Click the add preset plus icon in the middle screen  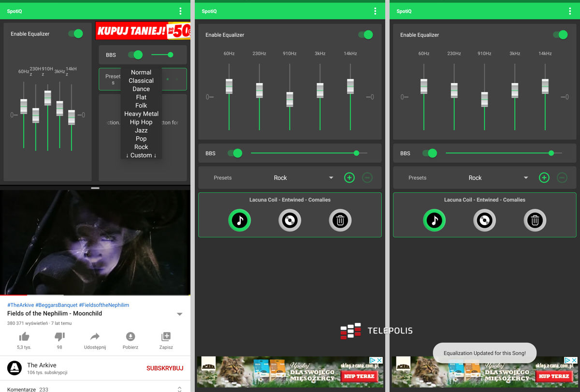tap(349, 178)
